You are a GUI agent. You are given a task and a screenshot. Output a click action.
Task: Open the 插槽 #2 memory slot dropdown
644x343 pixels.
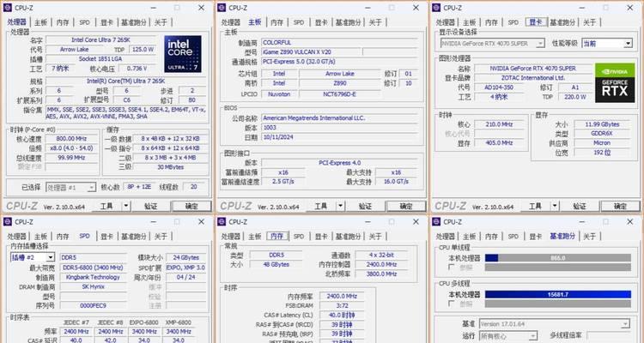click(33, 257)
